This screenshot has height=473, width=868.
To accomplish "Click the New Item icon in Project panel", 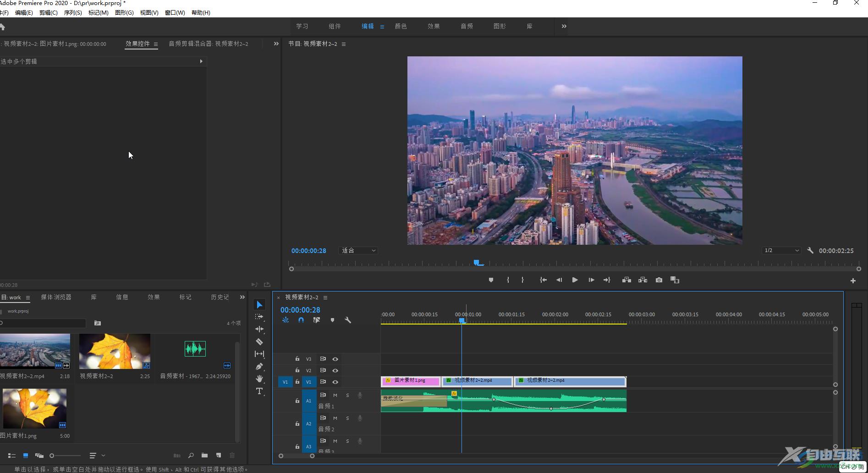I will pos(219,455).
